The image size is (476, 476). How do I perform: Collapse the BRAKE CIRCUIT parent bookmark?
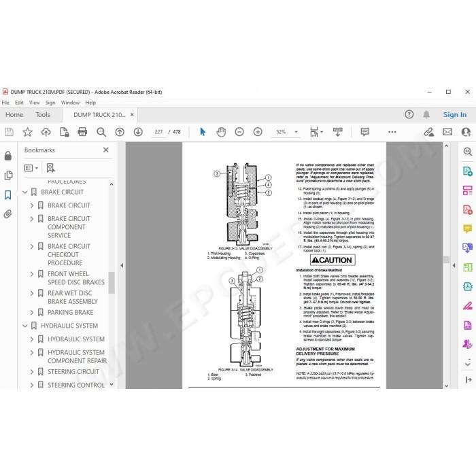[x=25, y=192]
